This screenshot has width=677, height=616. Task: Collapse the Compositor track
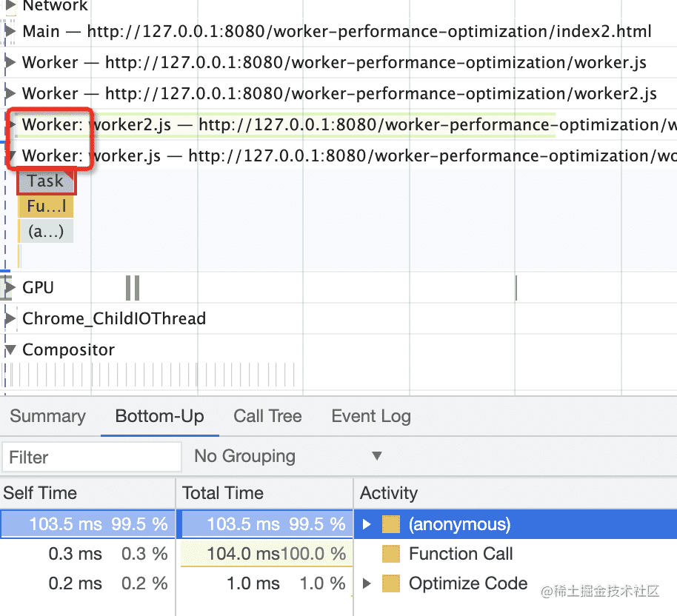click(10, 349)
